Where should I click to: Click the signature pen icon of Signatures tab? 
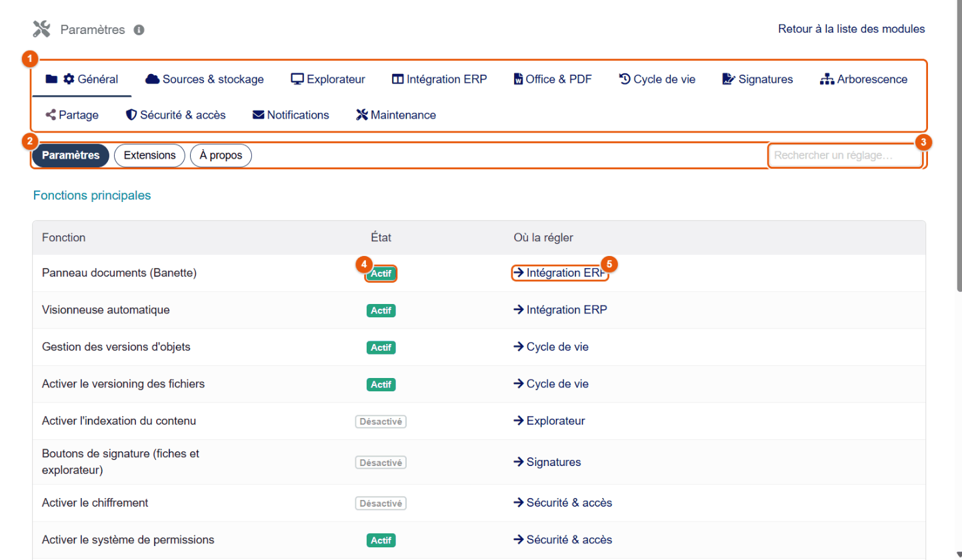729,79
